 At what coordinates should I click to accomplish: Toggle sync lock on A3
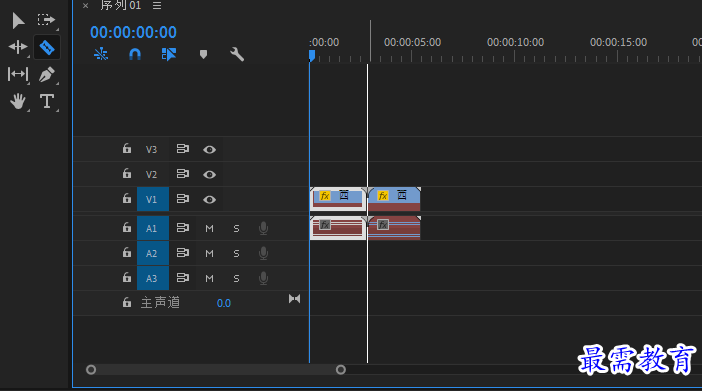182,278
